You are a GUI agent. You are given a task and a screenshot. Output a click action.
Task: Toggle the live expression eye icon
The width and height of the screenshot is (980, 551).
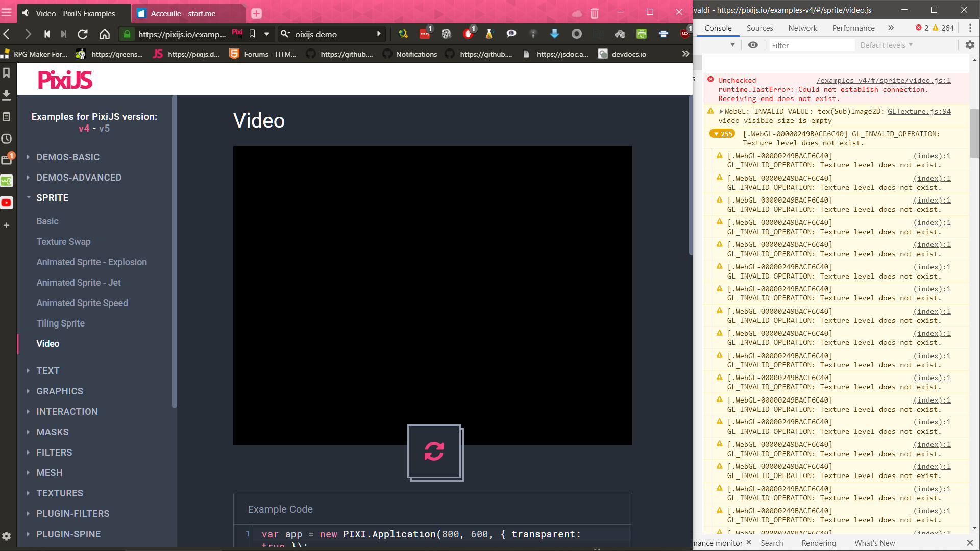pyautogui.click(x=753, y=45)
